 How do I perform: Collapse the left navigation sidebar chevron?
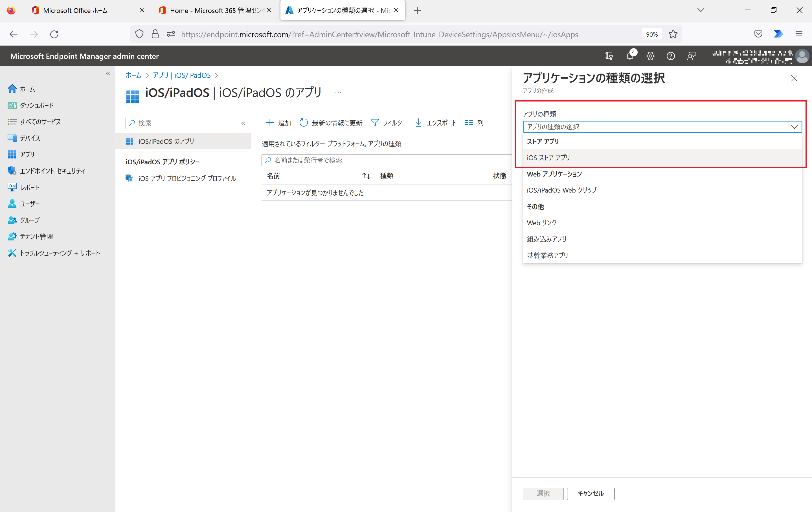pyautogui.click(x=108, y=74)
